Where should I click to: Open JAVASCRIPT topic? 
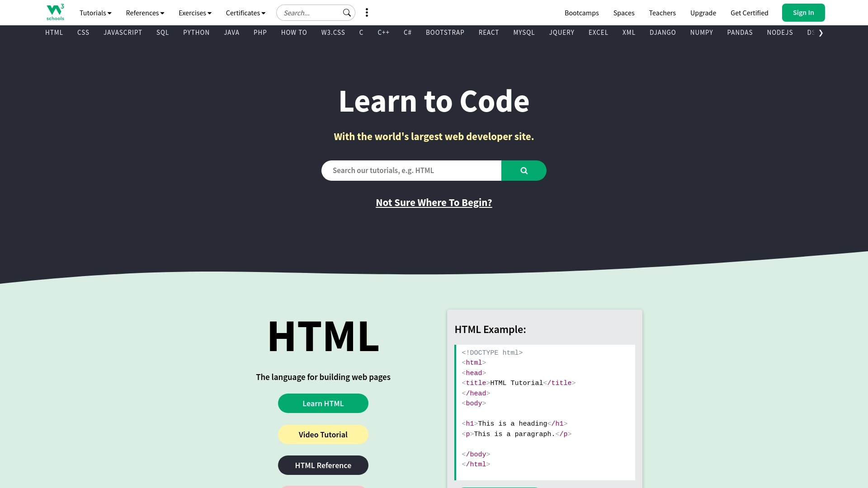tap(123, 33)
